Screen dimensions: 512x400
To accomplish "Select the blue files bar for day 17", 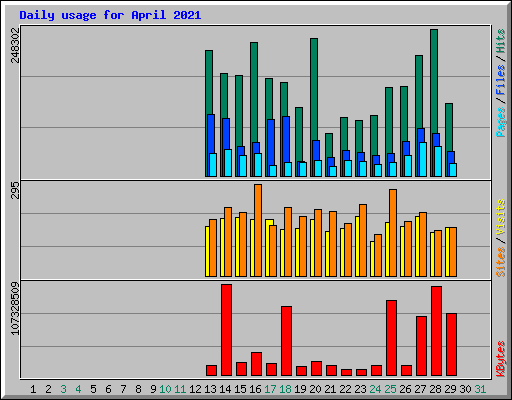I will coord(271,142).
